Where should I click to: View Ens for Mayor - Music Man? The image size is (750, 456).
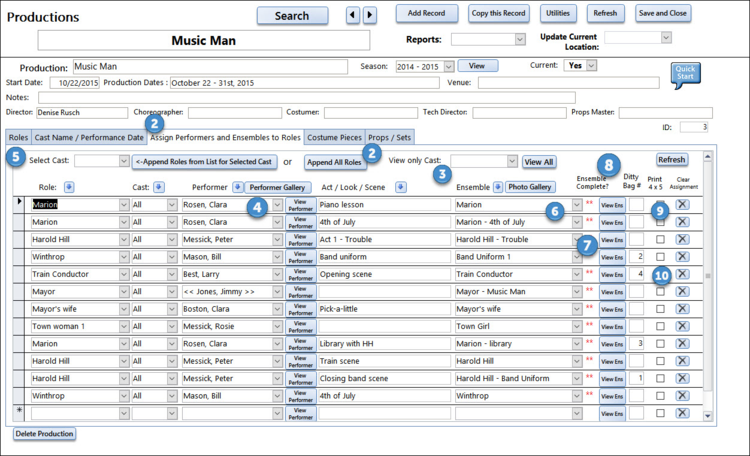pos(612,292)
